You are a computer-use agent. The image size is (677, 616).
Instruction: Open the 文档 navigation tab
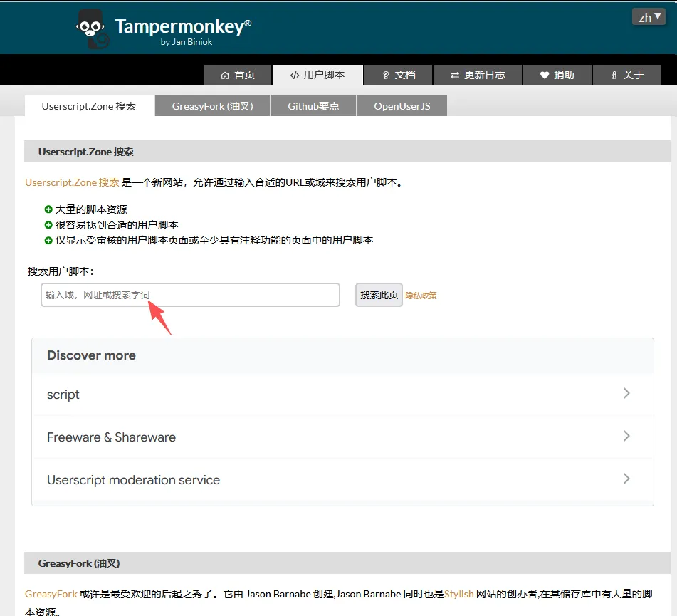coord(398,75)
